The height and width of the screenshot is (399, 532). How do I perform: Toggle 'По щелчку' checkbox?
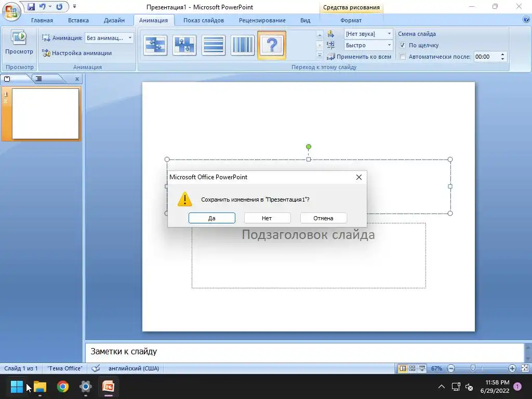tap(403, 45)
